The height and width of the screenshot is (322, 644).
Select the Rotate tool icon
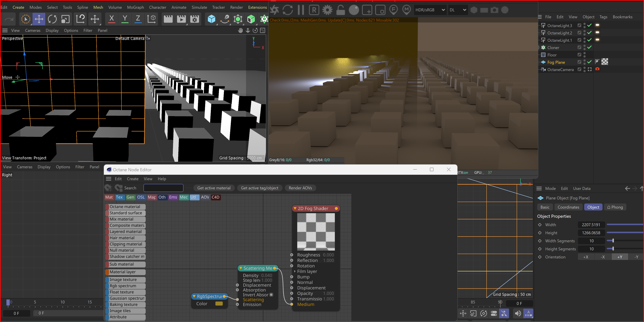(52, 19)
